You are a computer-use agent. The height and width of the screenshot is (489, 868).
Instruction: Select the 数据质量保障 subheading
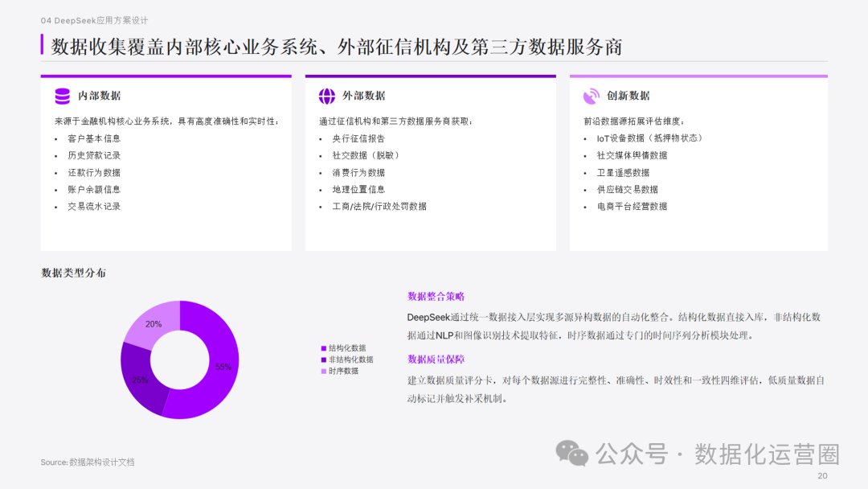[436, 360]
